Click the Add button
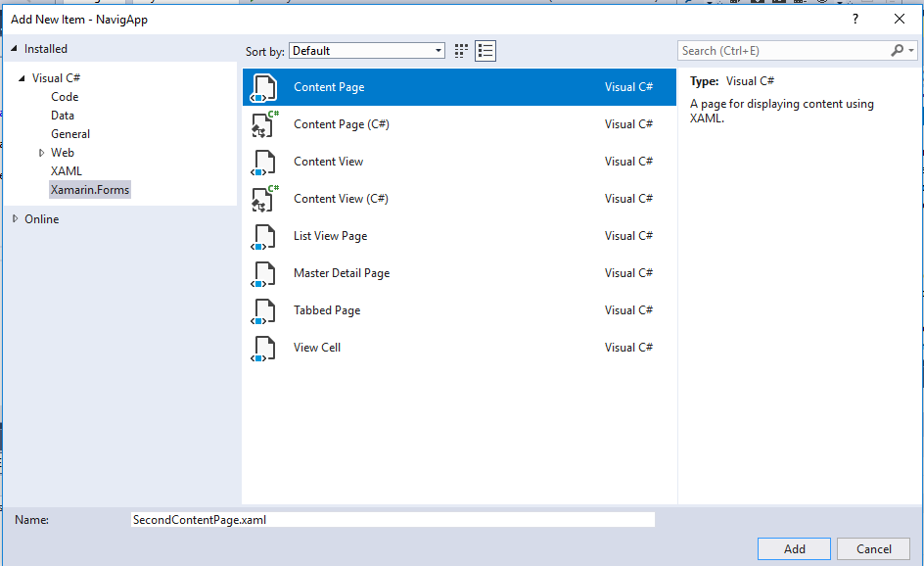Image resolution: width=924 pixels, height=566 pixels. pyautogui.click(x=794, y=549)
